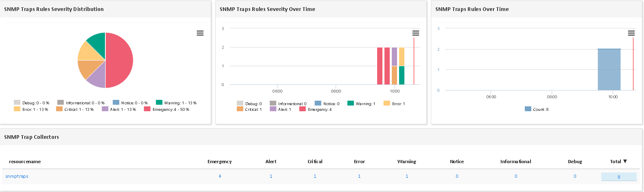This screenshot has height=192, width=644.
Task: Click the blue Count bar in chart
Action: tap(609, 70)
